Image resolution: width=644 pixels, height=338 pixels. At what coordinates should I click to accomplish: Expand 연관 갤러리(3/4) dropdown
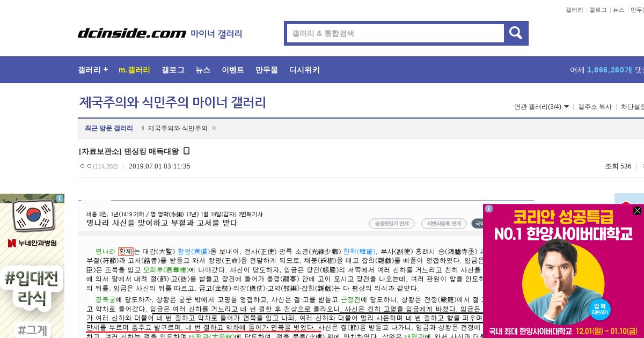(541, 107)
